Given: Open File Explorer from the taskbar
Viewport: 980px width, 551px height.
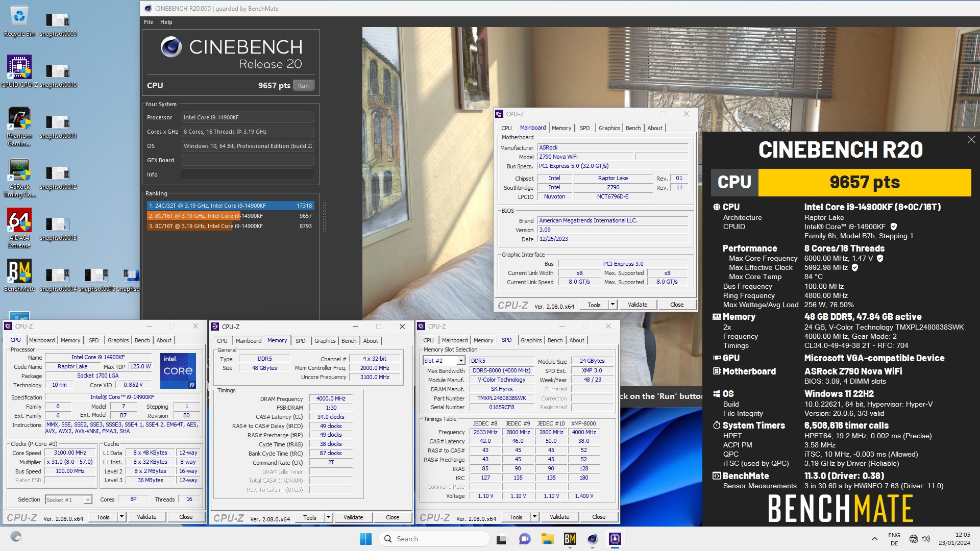Looking at the screenshot, I should [547, 539].
